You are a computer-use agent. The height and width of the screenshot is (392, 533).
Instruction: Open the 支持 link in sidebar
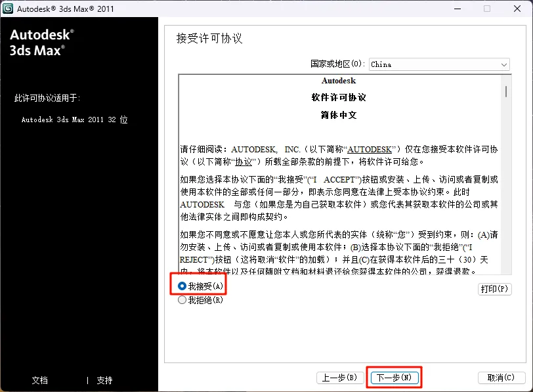104,380
